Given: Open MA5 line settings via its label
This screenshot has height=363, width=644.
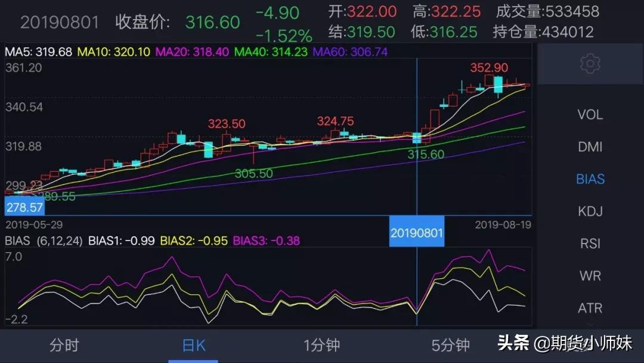Looking at the screenshot, I should tap(35, 53).
